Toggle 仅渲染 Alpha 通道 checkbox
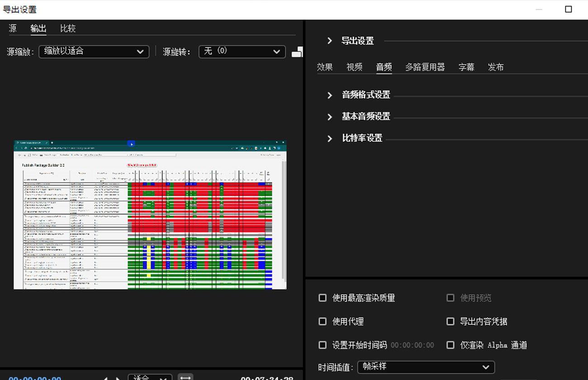 point(450,345)
